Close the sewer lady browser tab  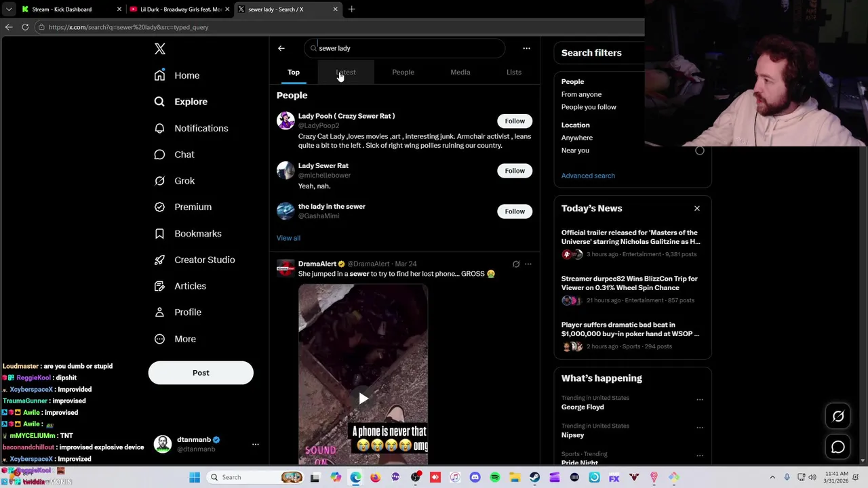coord(335,9)
